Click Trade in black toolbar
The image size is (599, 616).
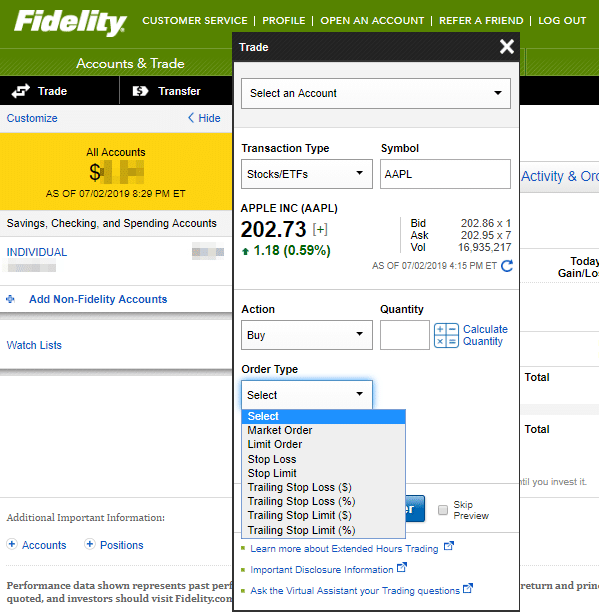pos(52,91)
